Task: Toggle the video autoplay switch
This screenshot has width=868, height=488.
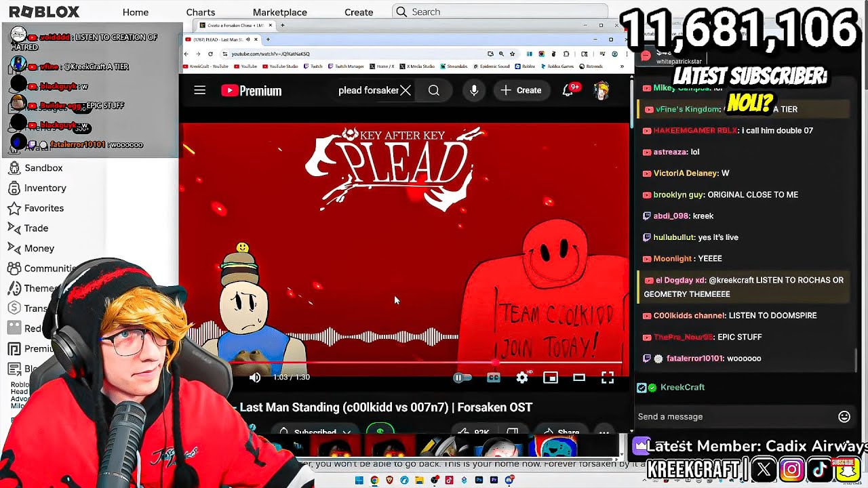Action: point(462,378)
